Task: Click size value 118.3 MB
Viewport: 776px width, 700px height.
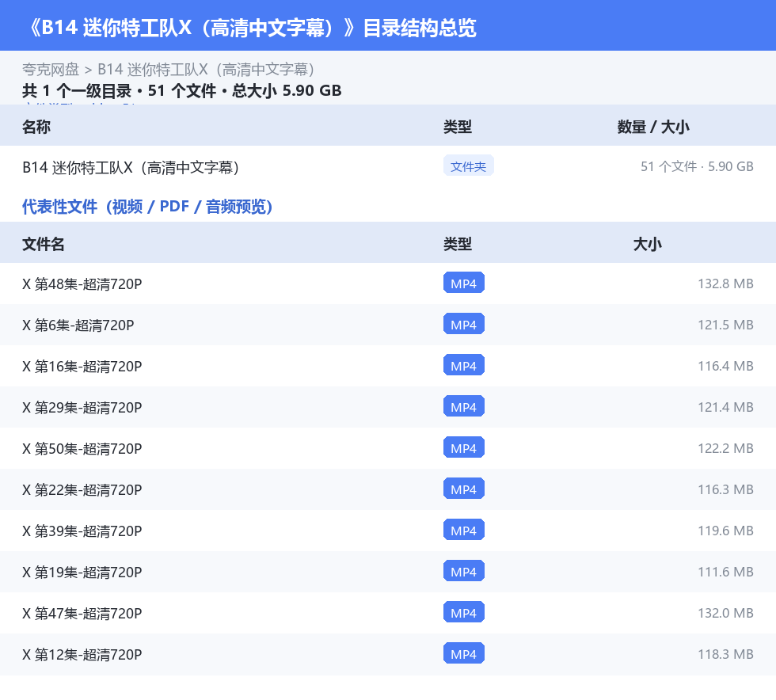Action: pos(725,653)
